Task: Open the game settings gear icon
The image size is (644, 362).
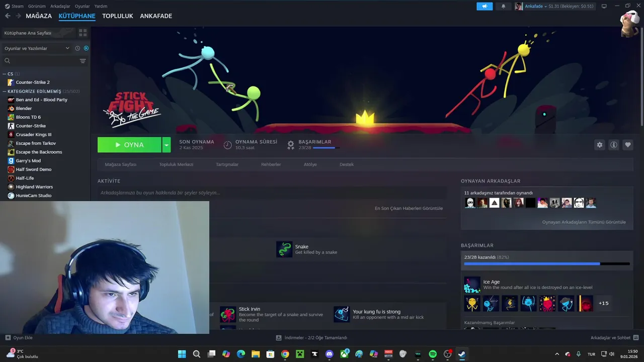Action: [x=600, y=145]
